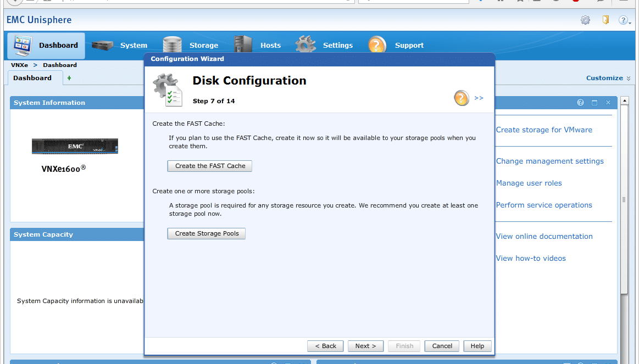Click the logout door icon
Screen dimensions: 639x364
pyautogui.click(x=605, y=20)
